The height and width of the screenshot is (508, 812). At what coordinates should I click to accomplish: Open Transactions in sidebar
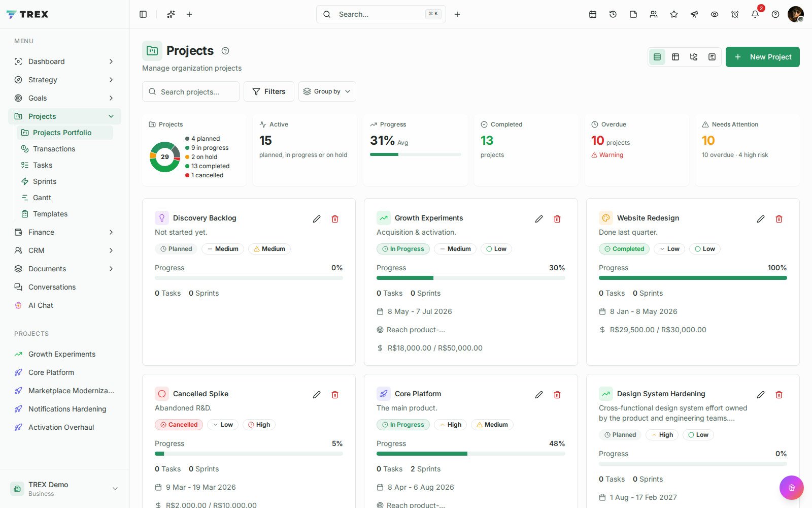coord(65,149)
